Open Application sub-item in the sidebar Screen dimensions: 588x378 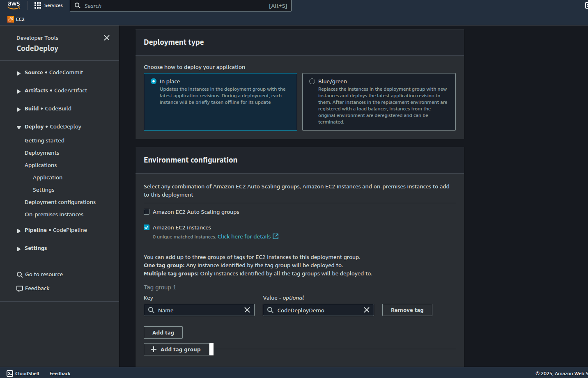[48, 177]
